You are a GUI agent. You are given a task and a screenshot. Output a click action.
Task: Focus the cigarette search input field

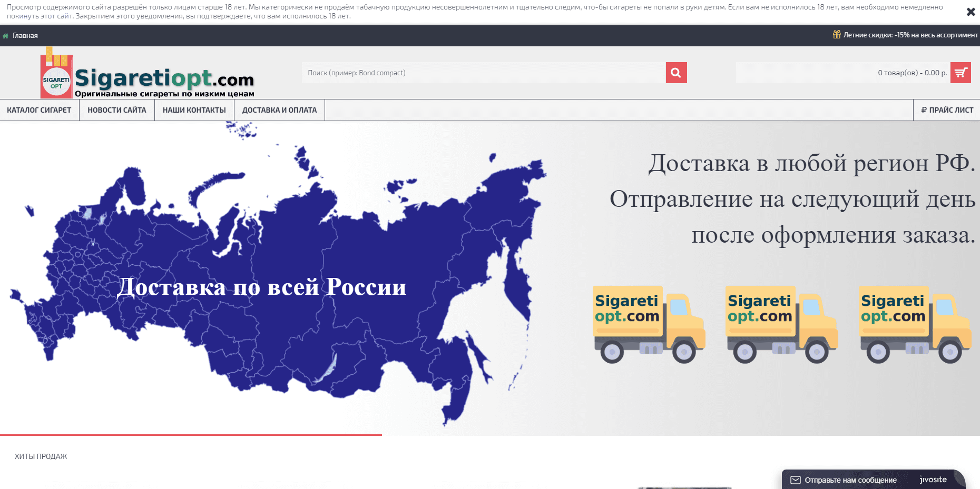tap(483, 73)
